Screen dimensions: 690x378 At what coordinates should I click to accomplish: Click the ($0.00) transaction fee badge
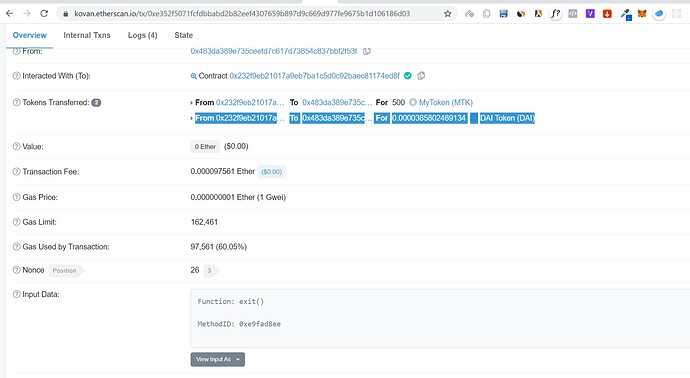(x=272, y=172)
